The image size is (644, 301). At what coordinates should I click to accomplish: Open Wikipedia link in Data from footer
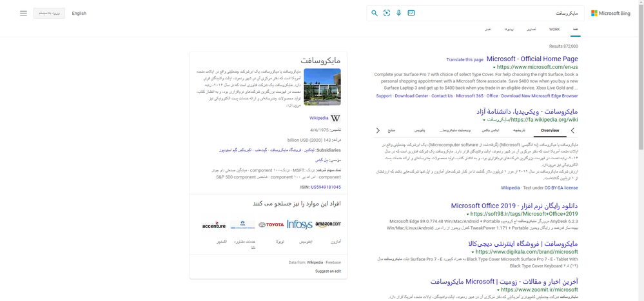(315, 262)
